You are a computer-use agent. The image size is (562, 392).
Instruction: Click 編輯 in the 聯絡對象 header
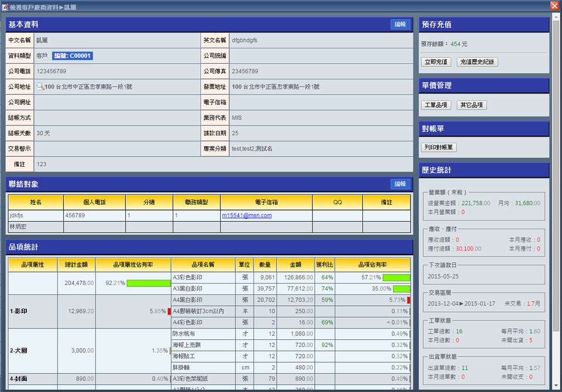[400, 184]
